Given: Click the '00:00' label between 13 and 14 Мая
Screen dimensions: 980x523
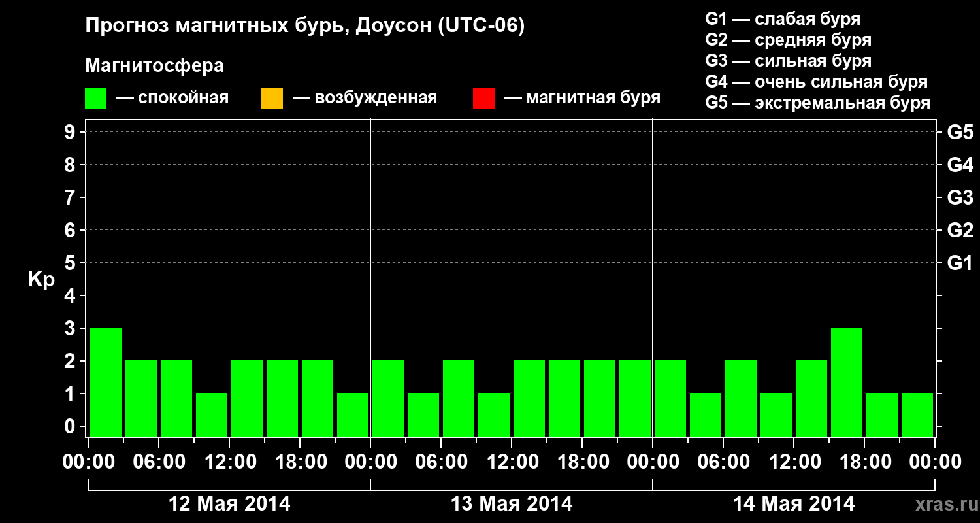Looking at the screenshot, I should pos(653,462).
